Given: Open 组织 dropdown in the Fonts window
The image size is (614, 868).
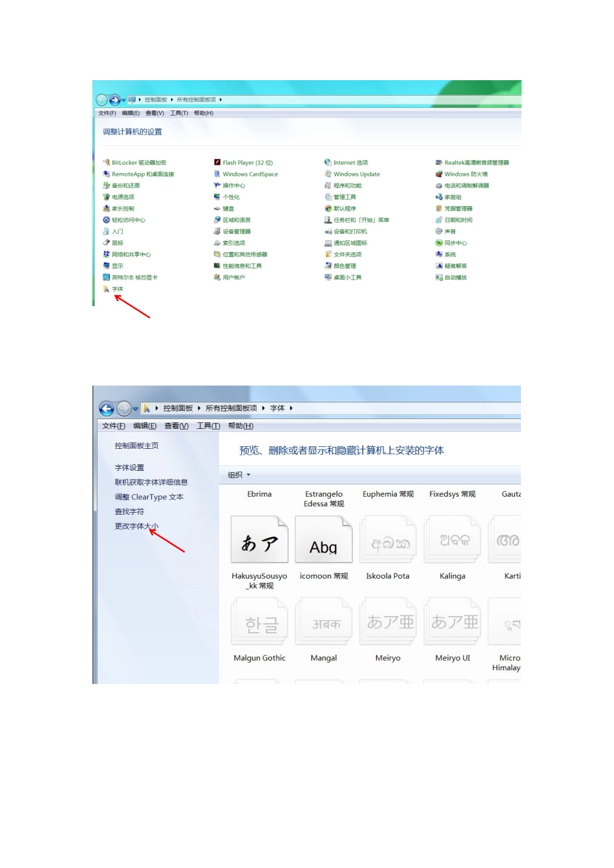Looking at the screenshot, I should tap(238, 475).
